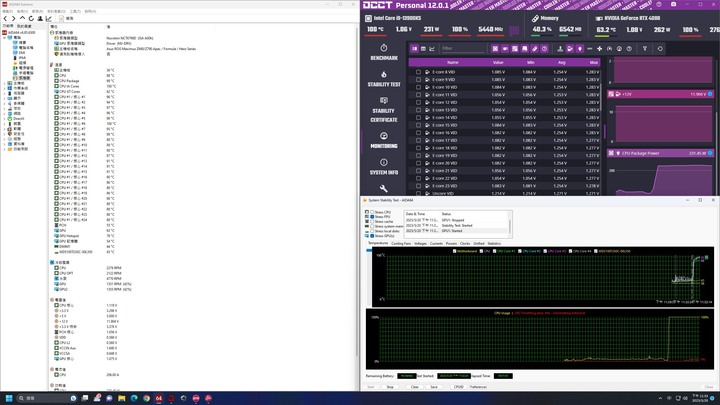Click CPUID button in stability test

point(458,387)
